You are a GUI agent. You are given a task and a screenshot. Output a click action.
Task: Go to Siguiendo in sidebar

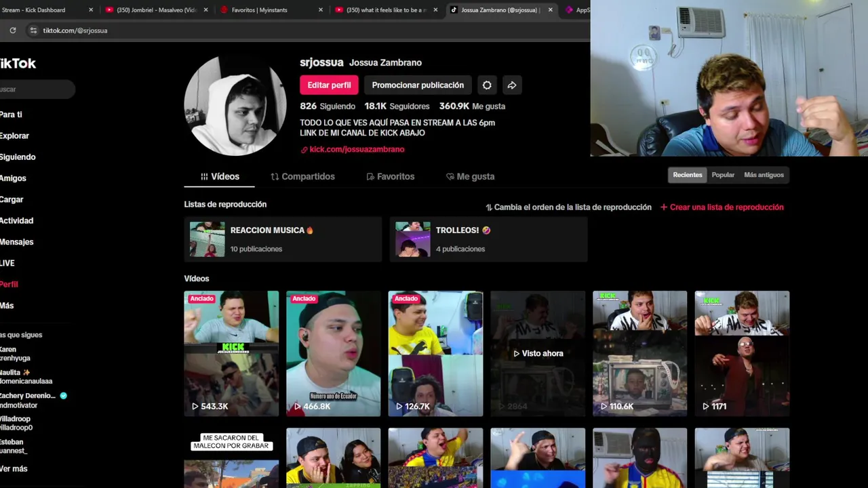point(18,157)
